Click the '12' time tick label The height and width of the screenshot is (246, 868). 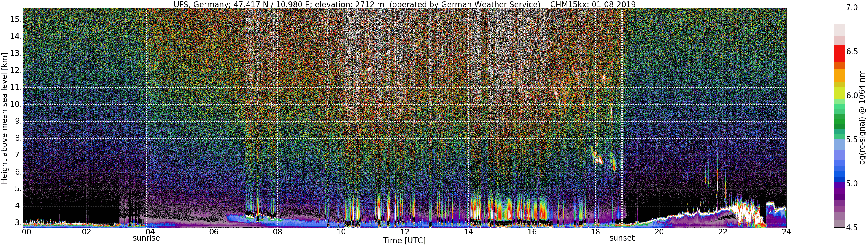pyautogui.click(x=405, y=232)
